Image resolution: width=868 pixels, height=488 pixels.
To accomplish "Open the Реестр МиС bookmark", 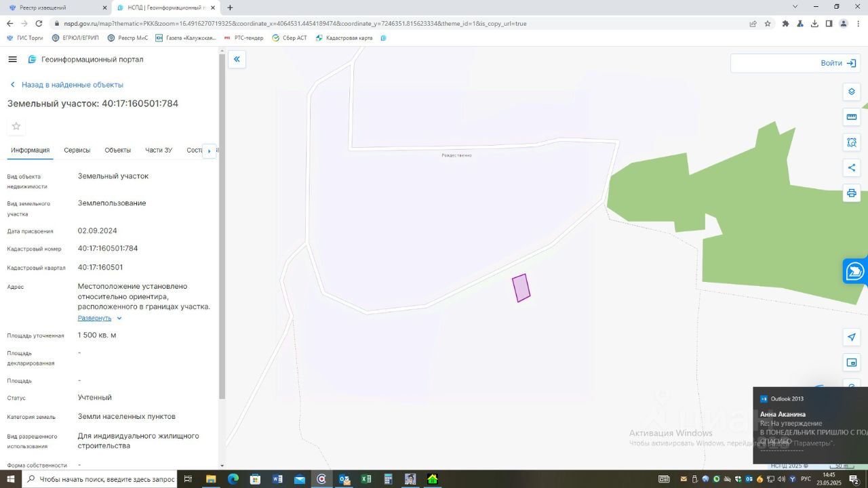I will [x=127, y=38].
